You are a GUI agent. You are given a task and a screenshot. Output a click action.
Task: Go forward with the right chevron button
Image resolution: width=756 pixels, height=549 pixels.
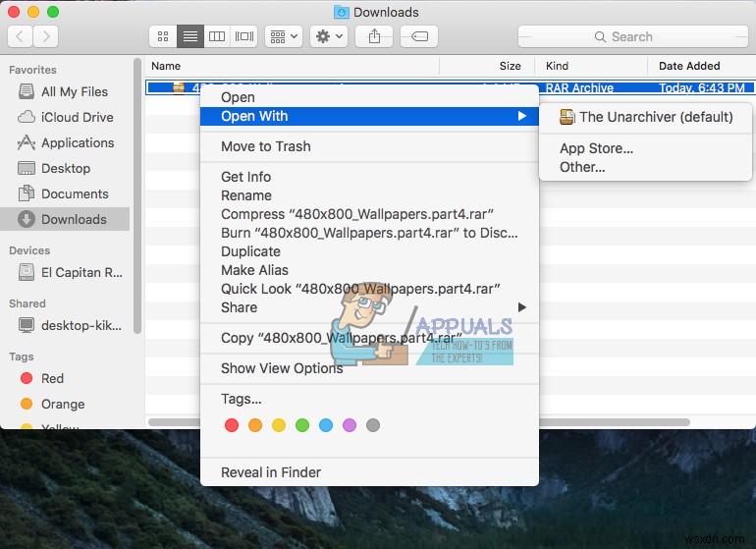46,36
